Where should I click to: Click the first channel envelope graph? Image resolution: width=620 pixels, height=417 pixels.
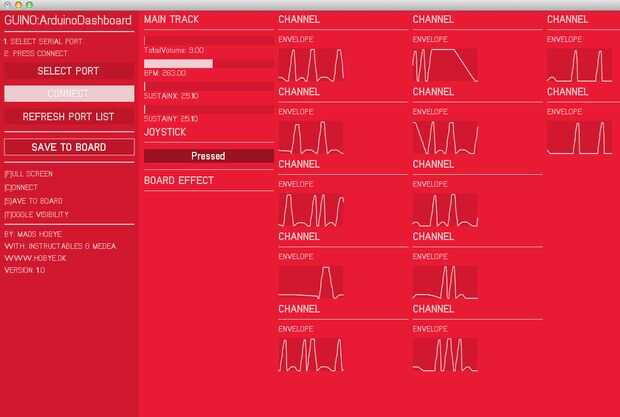click(x=311, y=65)
